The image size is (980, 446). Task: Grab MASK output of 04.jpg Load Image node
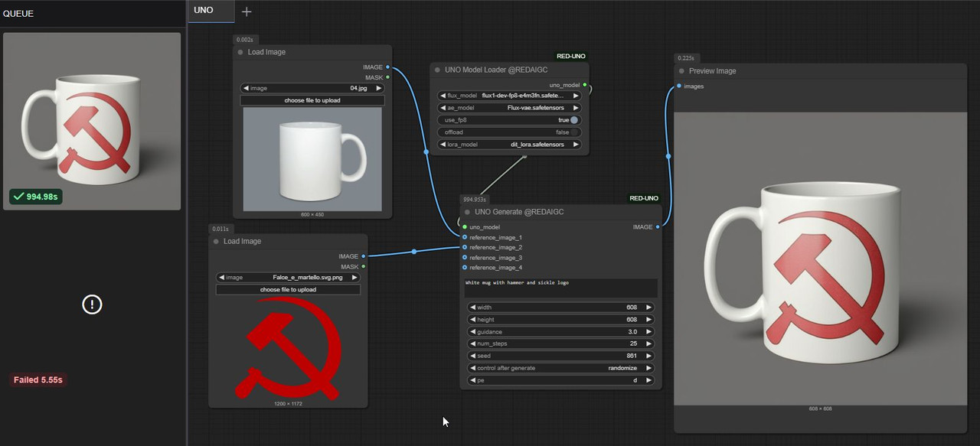pos(387,77)
